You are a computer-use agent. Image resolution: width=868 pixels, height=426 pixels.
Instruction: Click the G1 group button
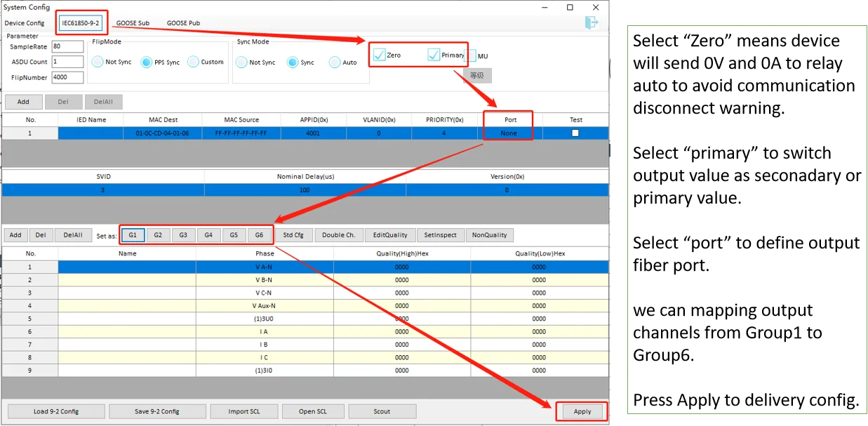133,235
